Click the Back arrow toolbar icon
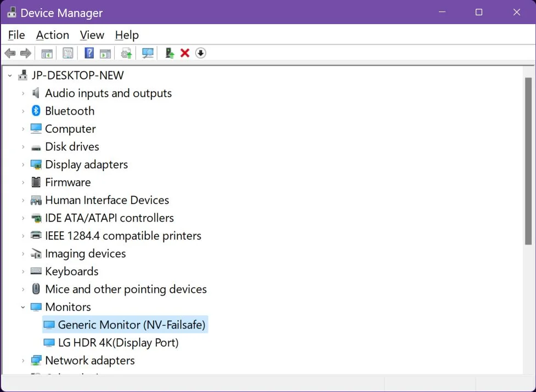The width and height of the screenshot is (536, 392). pyautogui.click(x=10, y=53)
